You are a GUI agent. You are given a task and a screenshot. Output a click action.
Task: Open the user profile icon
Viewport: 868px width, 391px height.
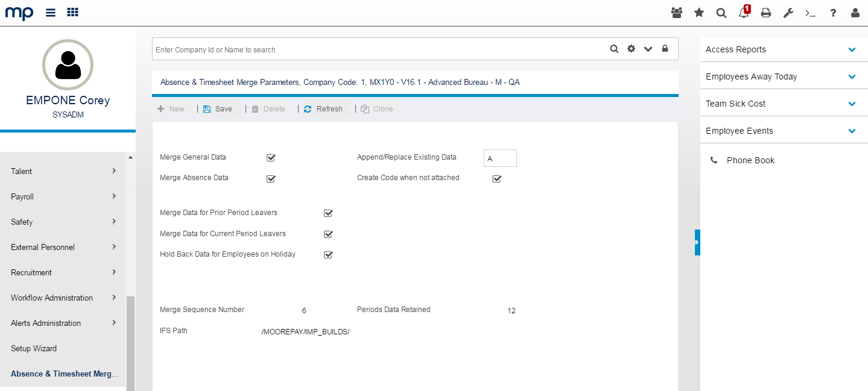855,12
